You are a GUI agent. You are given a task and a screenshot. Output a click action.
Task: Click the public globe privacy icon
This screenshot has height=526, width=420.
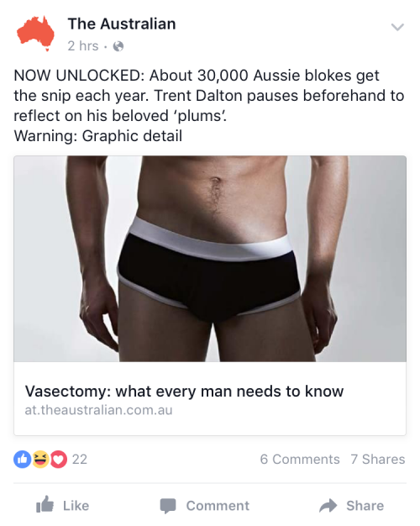pyautogui.click(x=118, y=46)
